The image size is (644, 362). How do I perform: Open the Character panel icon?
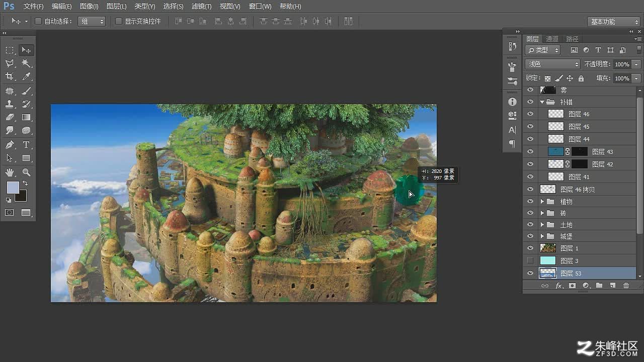click(512, 130)
